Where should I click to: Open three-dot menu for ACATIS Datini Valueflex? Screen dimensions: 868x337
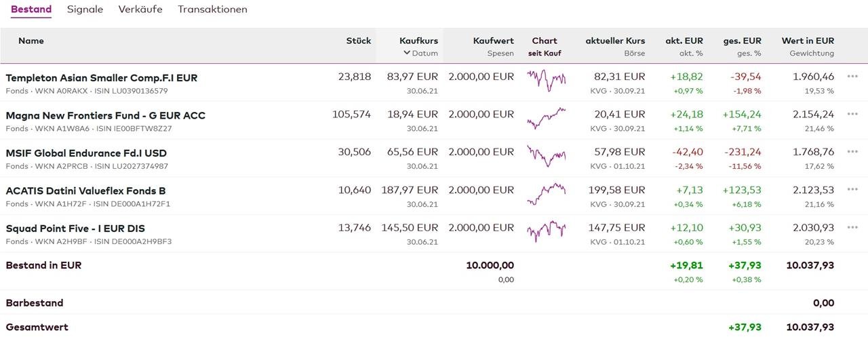tap(852, 190)
